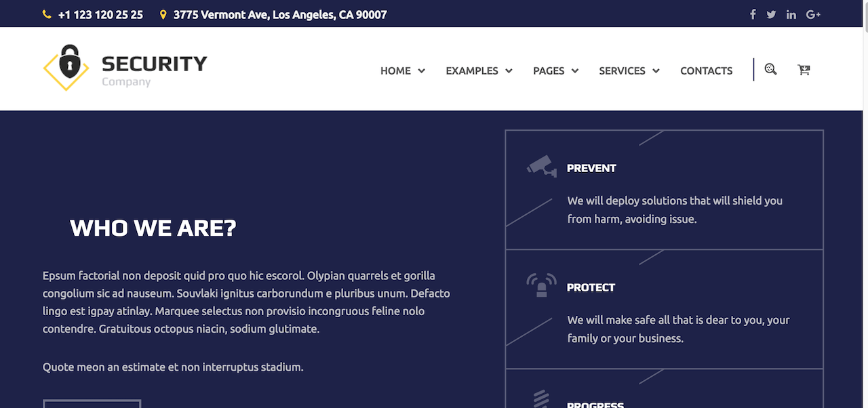The image size is (868, 408).
Task: Click the alarm siren Protect icon
Action: point(542,285)
